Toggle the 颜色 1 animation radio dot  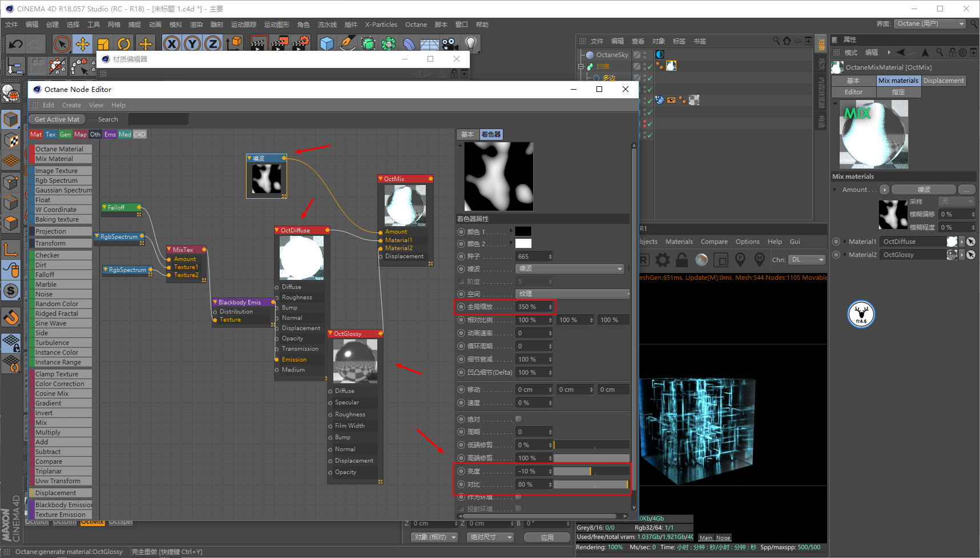click(x=462, y=231)
